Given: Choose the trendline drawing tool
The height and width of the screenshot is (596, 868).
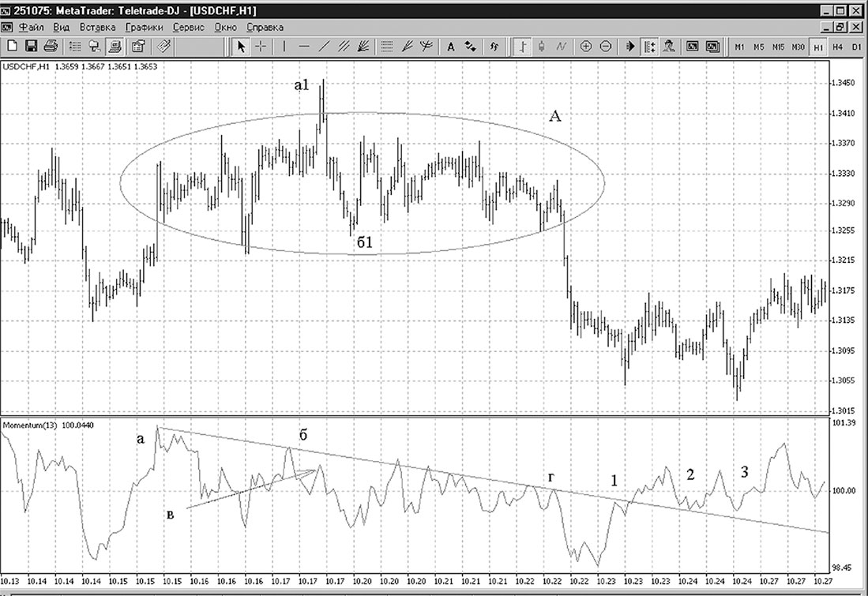Looking at the screenshot, I should point(324,47).
